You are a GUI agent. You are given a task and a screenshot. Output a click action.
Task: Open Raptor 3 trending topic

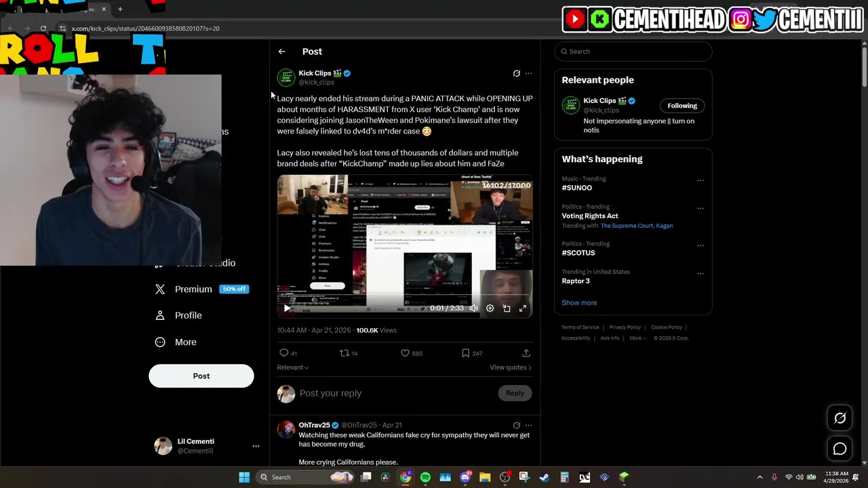pyautogui.click(x=576, y=281)
